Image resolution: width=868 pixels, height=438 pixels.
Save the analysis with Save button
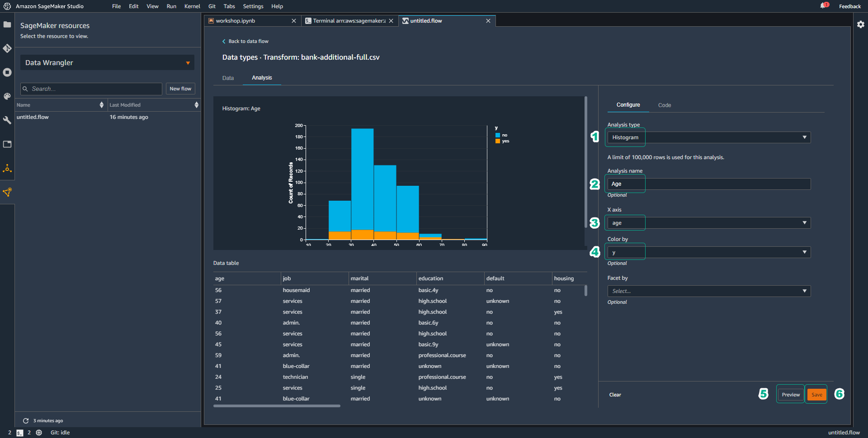[816, 395]
